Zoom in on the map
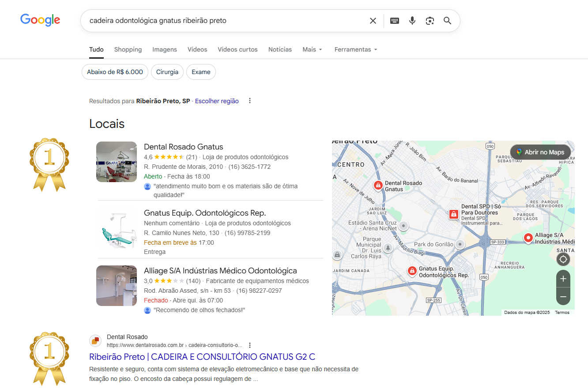 tap(563, 279)
